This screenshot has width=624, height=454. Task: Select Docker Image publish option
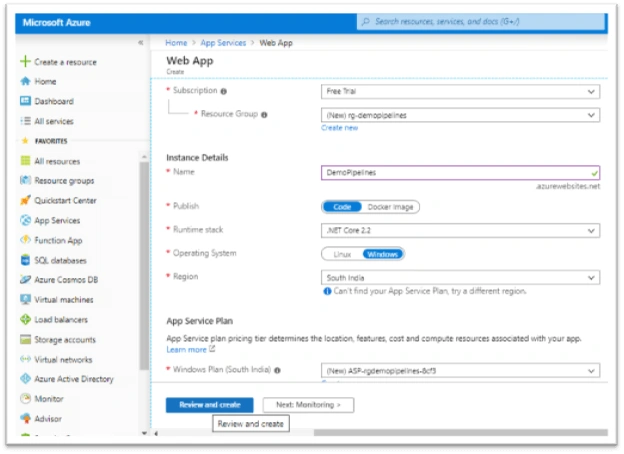(x=390, y=207)
